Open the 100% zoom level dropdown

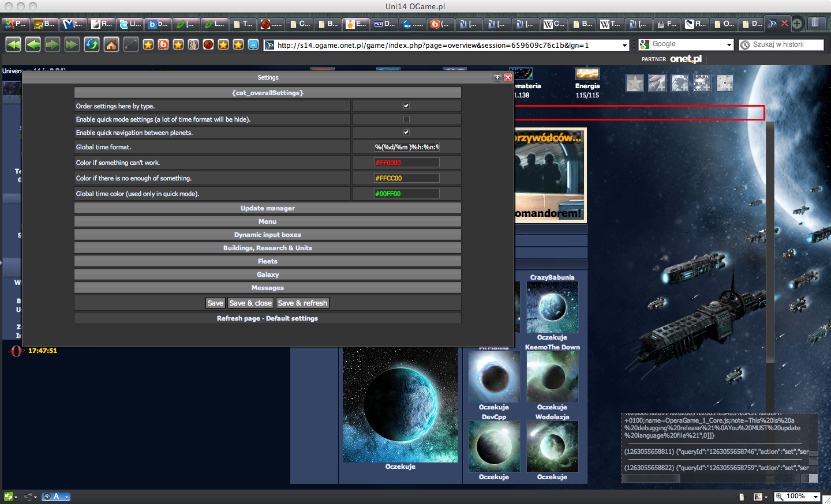[x=816, y=497]
